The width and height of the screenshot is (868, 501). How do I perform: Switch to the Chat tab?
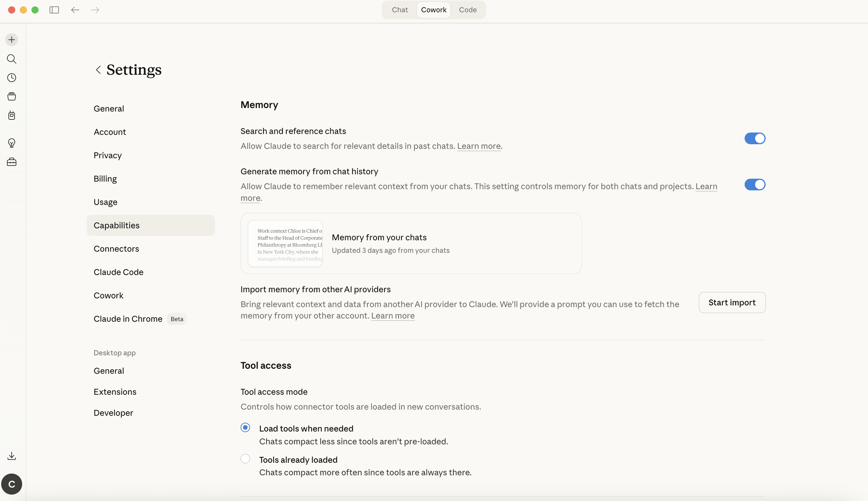point(400,10)
